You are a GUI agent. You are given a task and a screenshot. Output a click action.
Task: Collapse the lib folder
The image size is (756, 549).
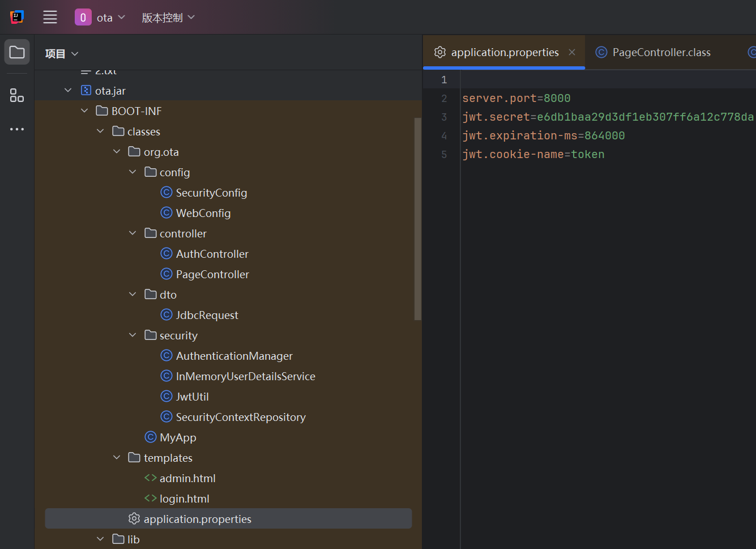[x=100, y=539]
